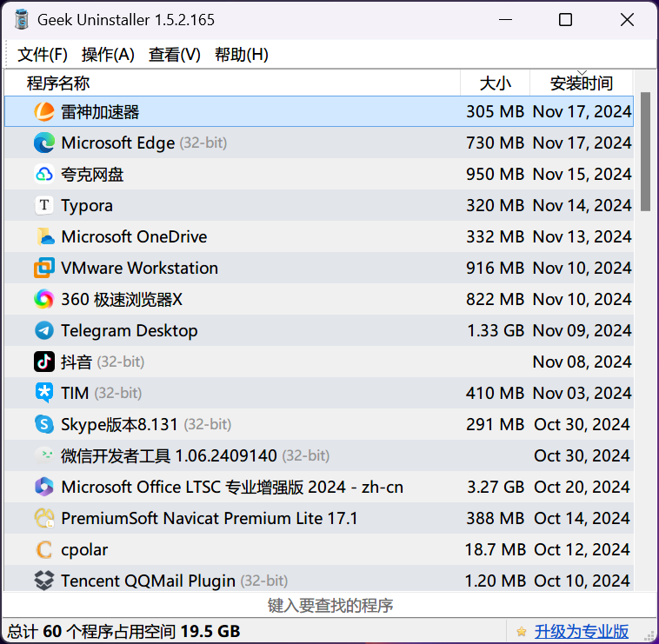
Task: Click the vertical scrollbar thumb
Action: point(645,151)
